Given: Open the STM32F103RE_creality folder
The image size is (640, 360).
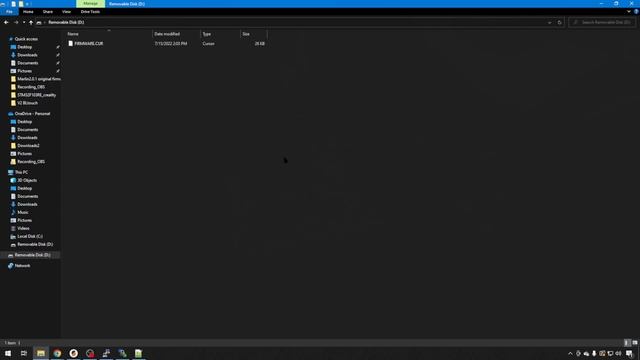Looking at the screenshot, I should (36, 95).
